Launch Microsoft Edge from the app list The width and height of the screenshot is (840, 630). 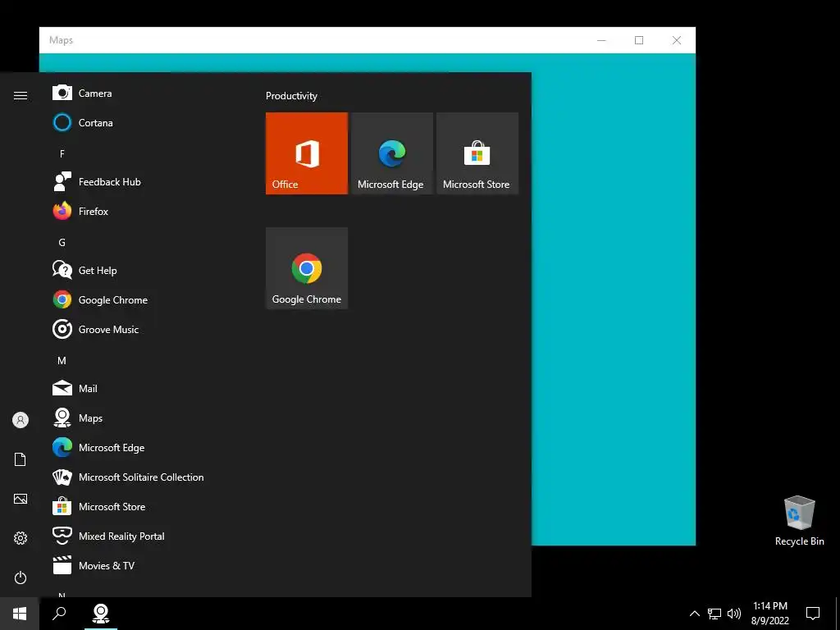point(144,447)
